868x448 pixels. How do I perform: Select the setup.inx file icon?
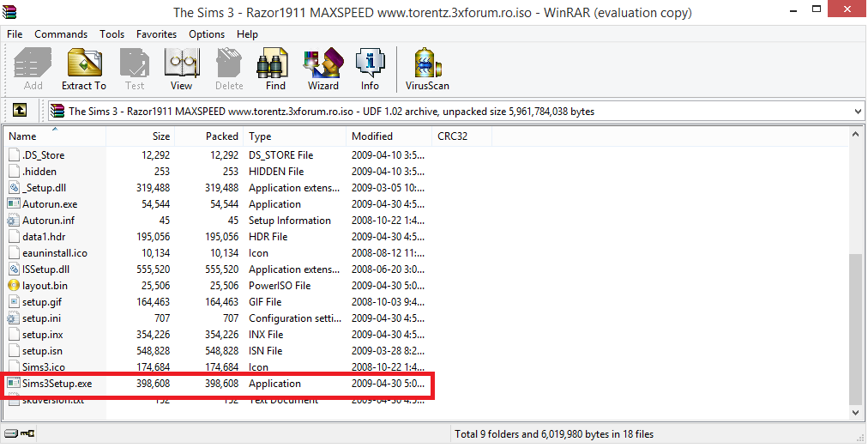(14, 335)
